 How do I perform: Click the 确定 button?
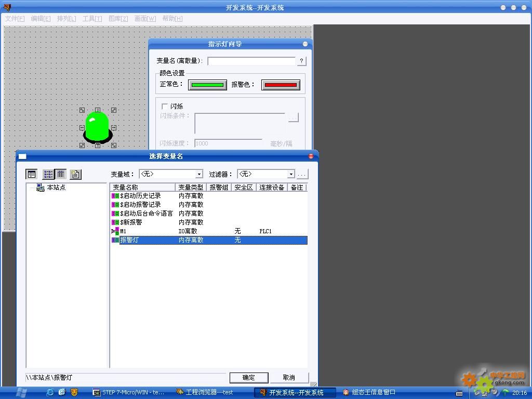pyautogui.click(x=249, y=378)
